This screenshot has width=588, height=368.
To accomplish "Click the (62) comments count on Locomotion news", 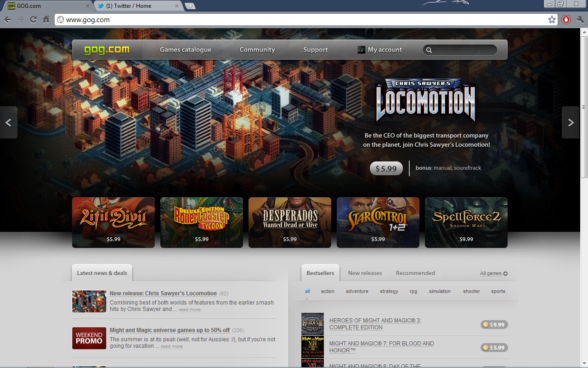I will 224,293.
